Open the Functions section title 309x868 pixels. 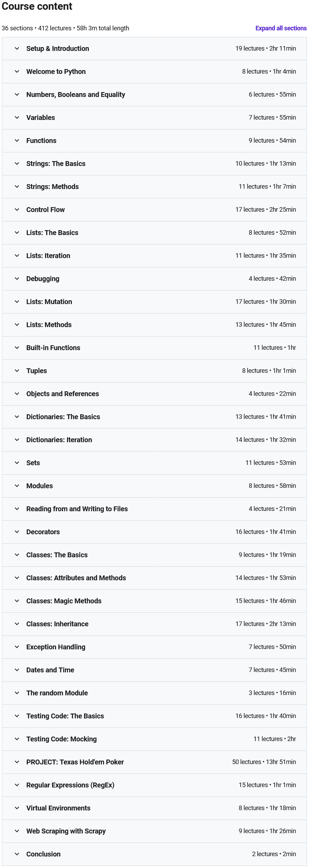click(x=41, y=141)
